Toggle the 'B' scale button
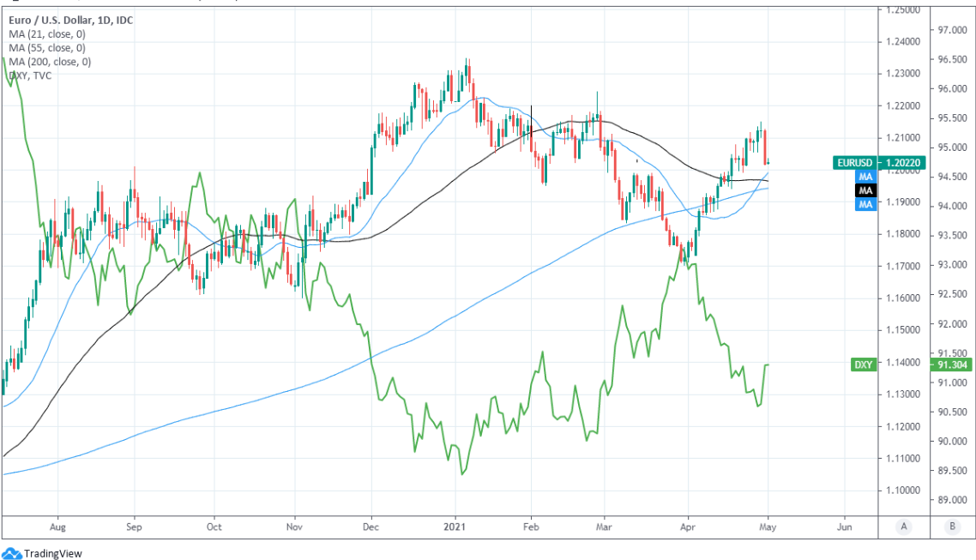The width and height of the screenshot is (976, 560). (952, 527)
